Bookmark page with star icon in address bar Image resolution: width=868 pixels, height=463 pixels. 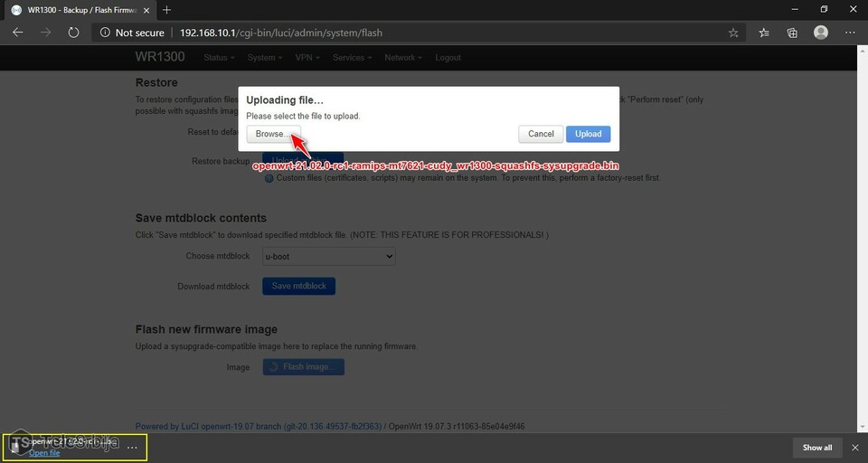[x=733, y=33]
